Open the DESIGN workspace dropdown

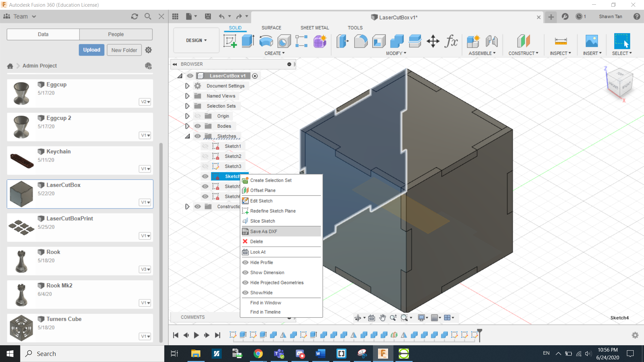pos(196,40)
